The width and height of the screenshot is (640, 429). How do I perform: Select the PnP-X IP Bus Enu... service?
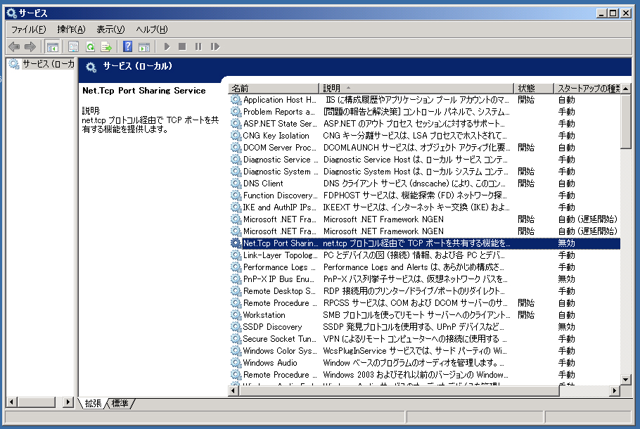click(x=424, y=279)
